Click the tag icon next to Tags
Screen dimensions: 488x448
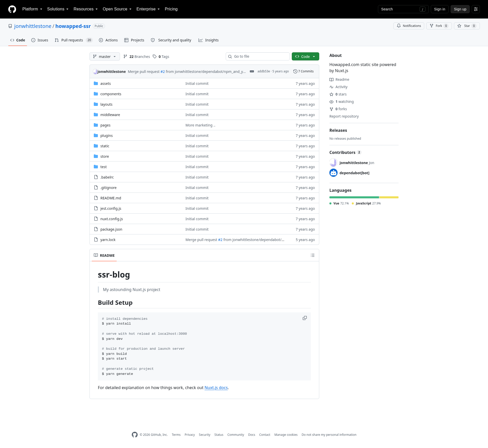coord(155,56)
